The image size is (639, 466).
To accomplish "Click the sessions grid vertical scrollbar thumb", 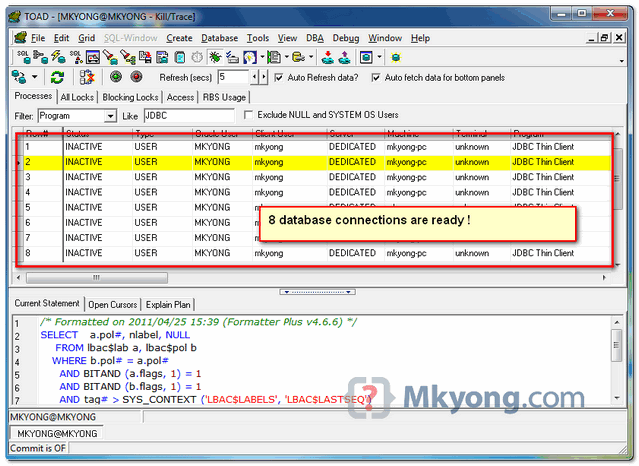I will [x=617, y=178].
